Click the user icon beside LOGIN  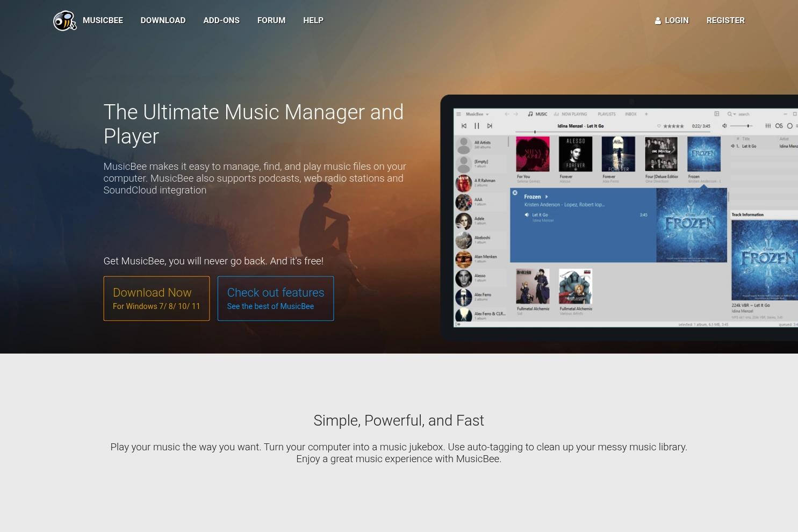pos(658,20)
